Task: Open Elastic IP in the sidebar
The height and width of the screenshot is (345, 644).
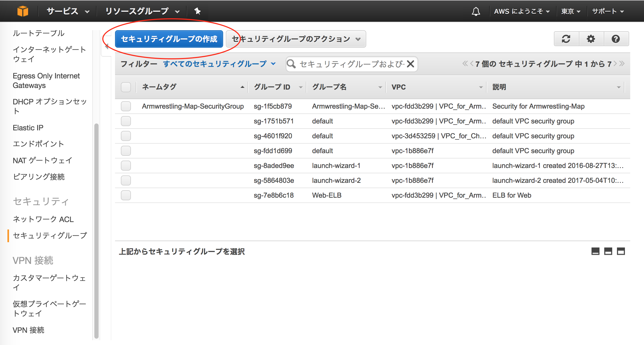Action: point(28,128)
